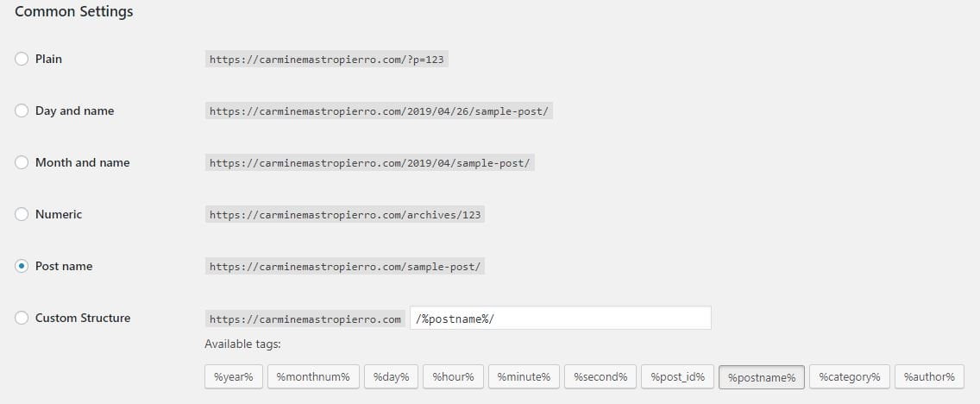This screenshot has height=404, width=980.
Task: Click the %minute% tag button
Action: tap(524, 377)
